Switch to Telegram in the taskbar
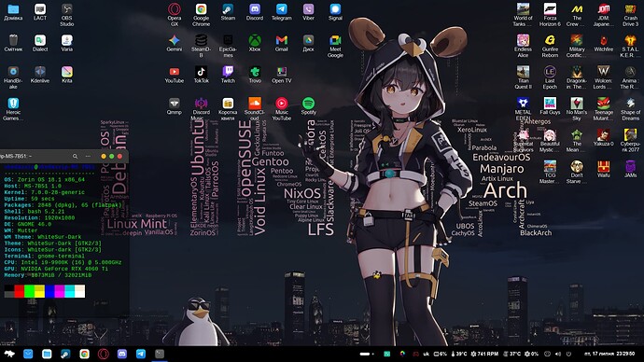644x362 pixels. click(x=140, y=354)
